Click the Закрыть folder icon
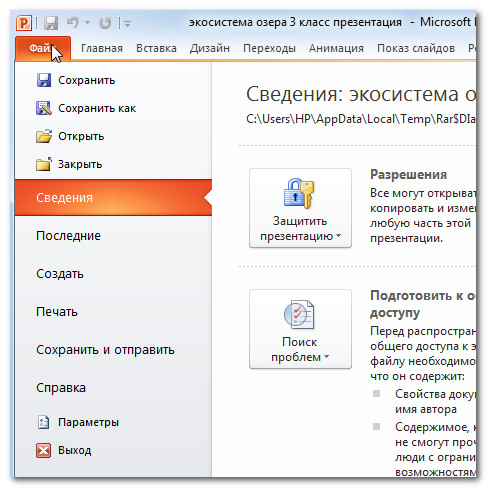 click(x=44, y=164)
